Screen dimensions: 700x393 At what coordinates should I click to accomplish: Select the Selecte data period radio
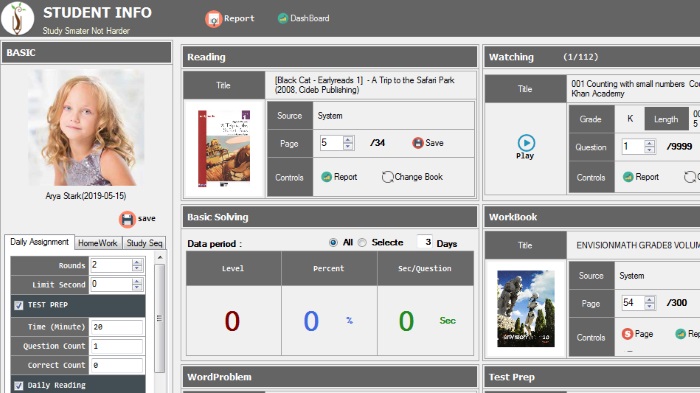click(362, 242)
